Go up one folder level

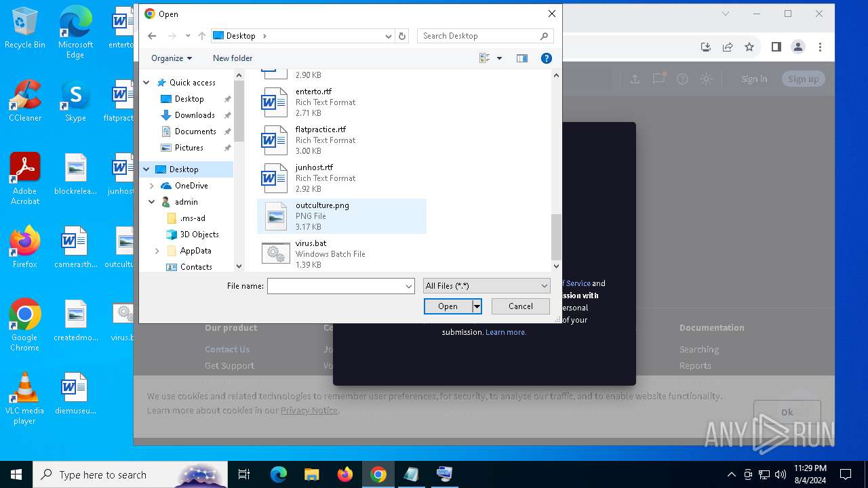202,36
